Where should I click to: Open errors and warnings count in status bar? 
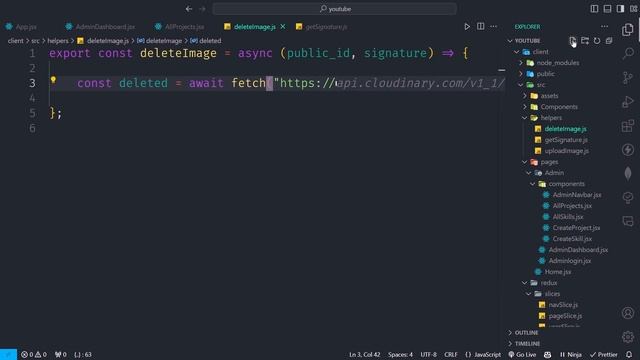(33, 354)
